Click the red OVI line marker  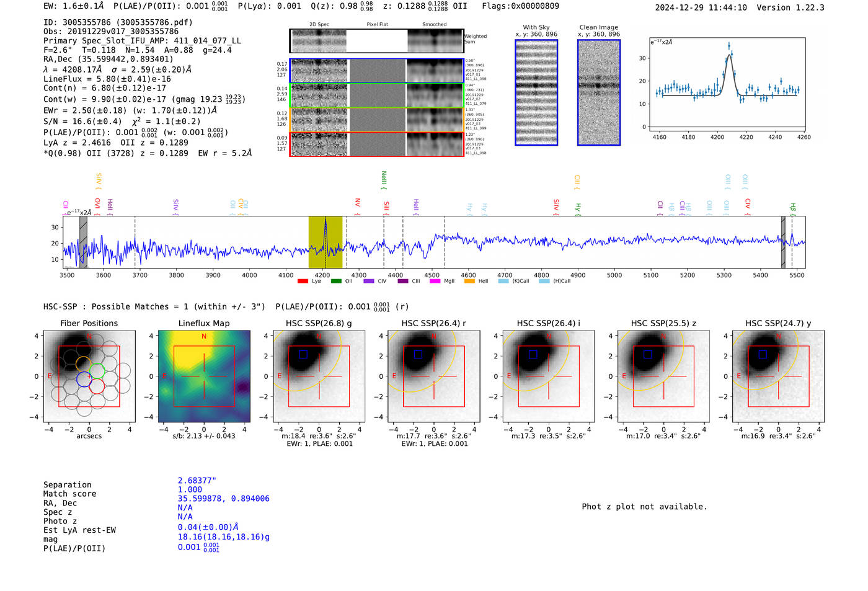pyautogui.click(x=97, y=207)
